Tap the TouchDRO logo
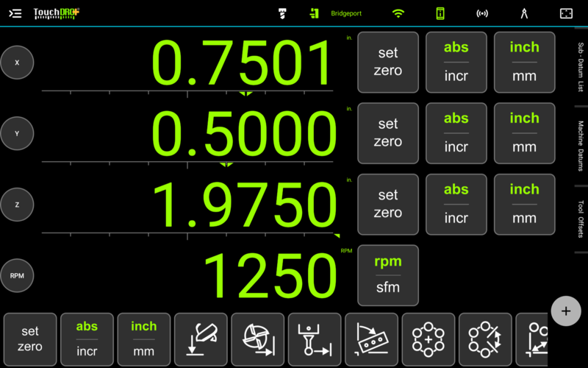This screenshot has width=588, height=368. (x=57, y=13)
